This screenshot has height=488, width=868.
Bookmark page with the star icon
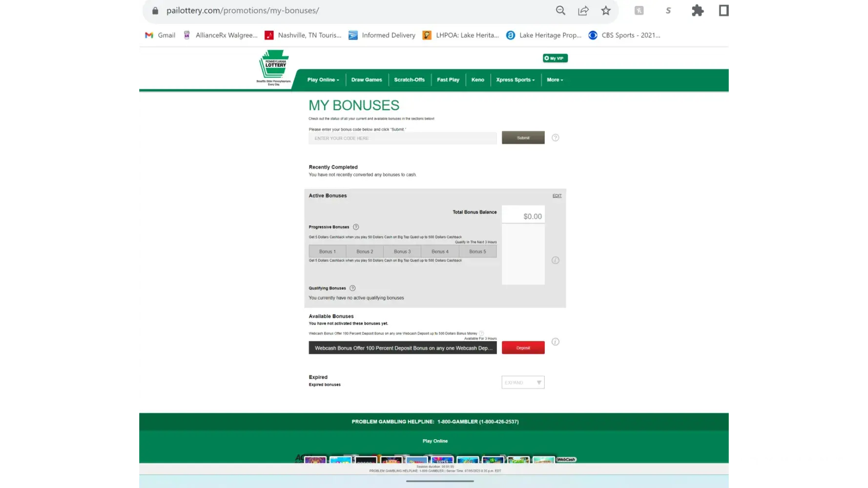606,11
